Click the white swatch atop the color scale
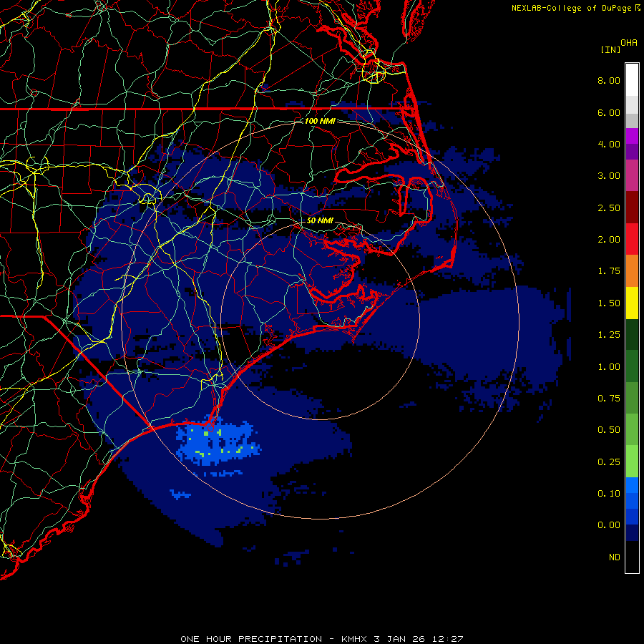644x644 pixels. coord(632,80)
